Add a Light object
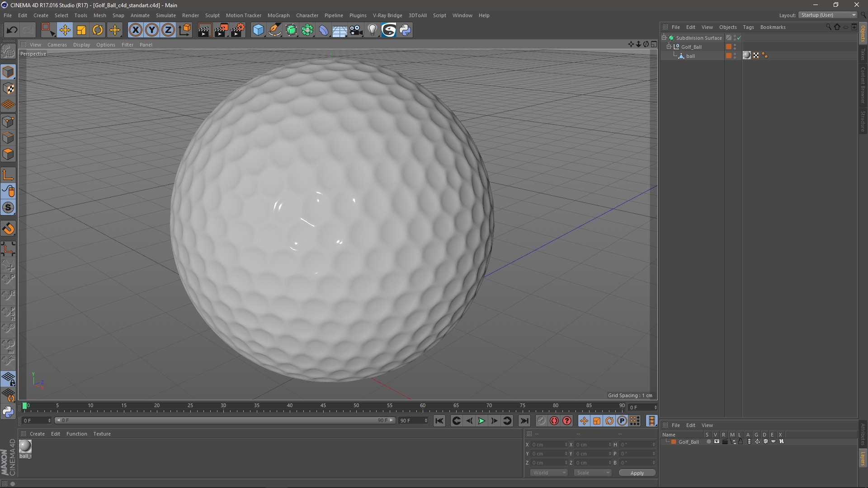The image size is (868, 488). click(372, 30)
